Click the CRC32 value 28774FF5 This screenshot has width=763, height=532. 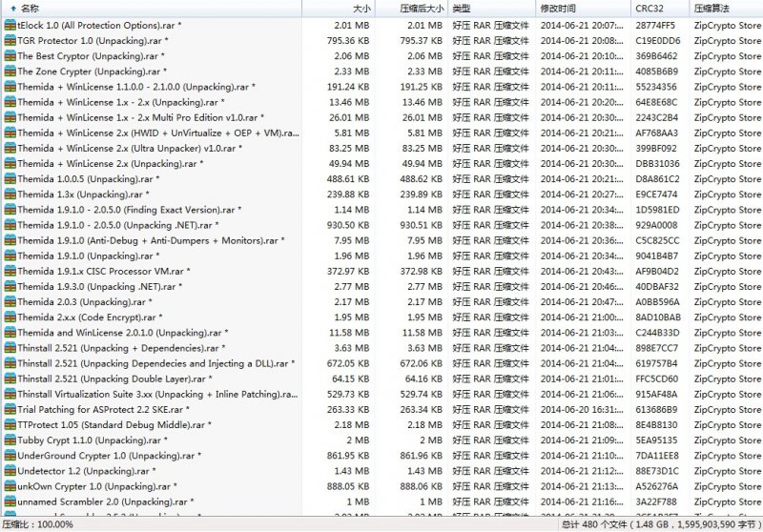click(655, 26)
